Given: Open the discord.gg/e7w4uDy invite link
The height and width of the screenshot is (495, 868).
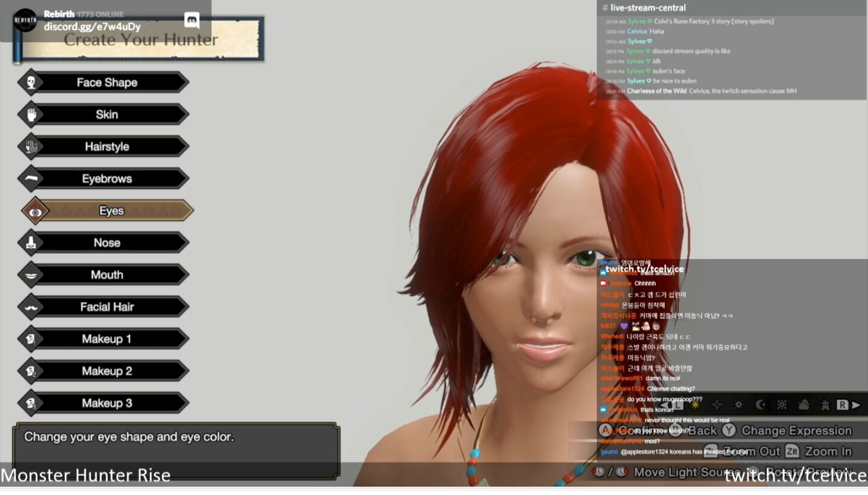Looking at the screenshot, I should (92, 26).
